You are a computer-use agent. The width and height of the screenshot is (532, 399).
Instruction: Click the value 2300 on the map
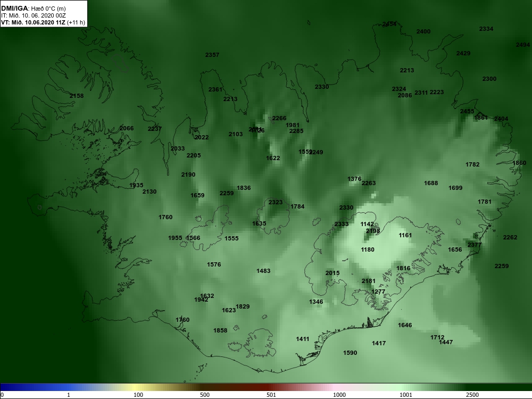tap(489, 79)
